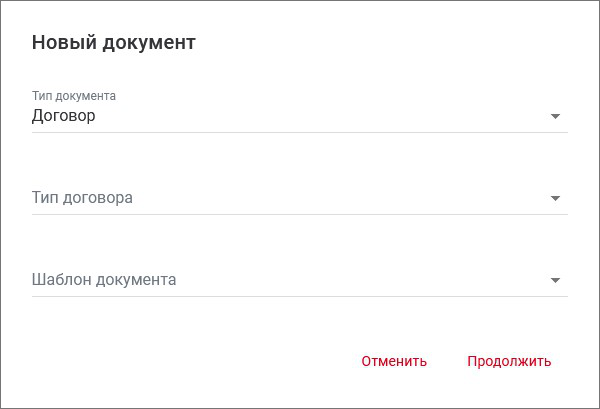Show the document template options list

coord(555,280)
